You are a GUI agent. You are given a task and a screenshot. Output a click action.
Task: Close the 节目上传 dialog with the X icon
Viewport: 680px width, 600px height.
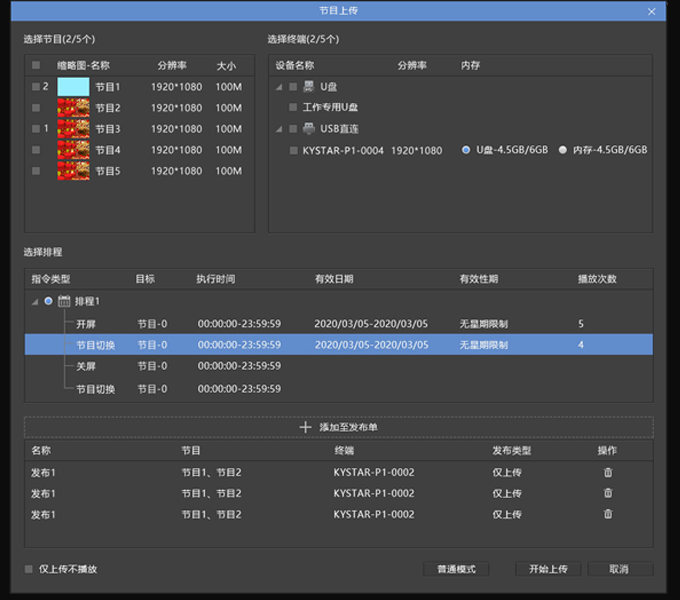tap(652, 11)
